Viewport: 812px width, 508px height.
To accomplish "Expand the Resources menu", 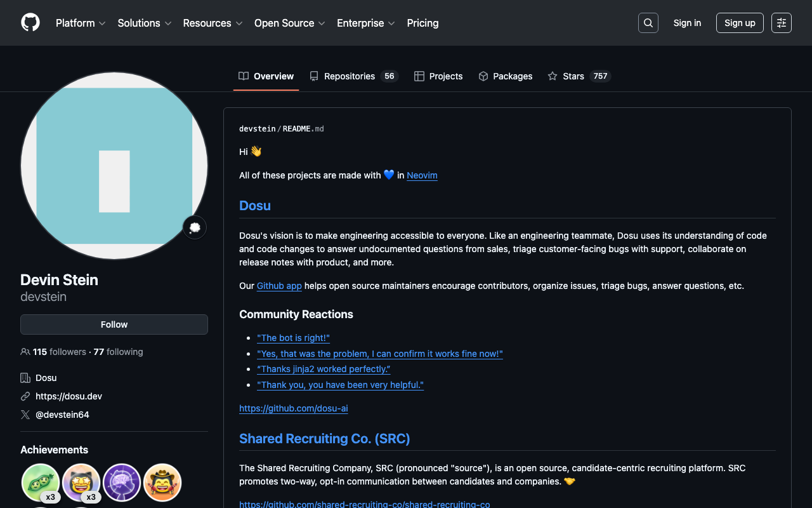I will (213, 23).
